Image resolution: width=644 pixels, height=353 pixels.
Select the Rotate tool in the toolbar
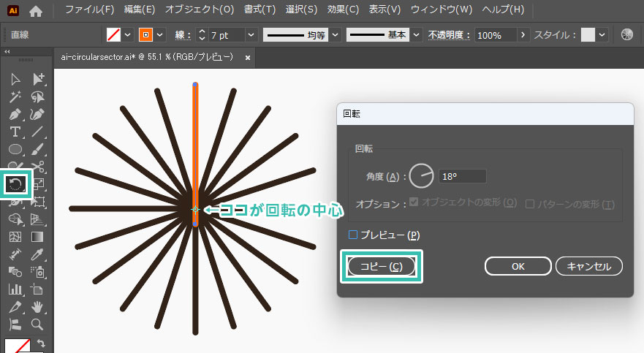pyautogui.click(x=16, y=184)
